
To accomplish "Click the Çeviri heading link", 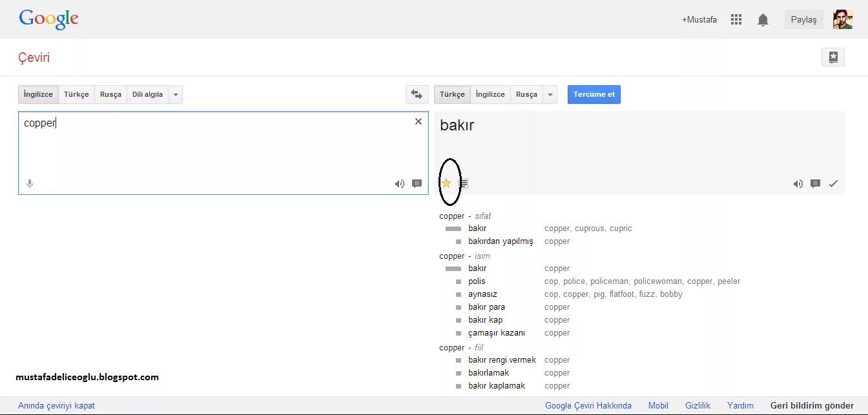I will [x=34, y=57].
